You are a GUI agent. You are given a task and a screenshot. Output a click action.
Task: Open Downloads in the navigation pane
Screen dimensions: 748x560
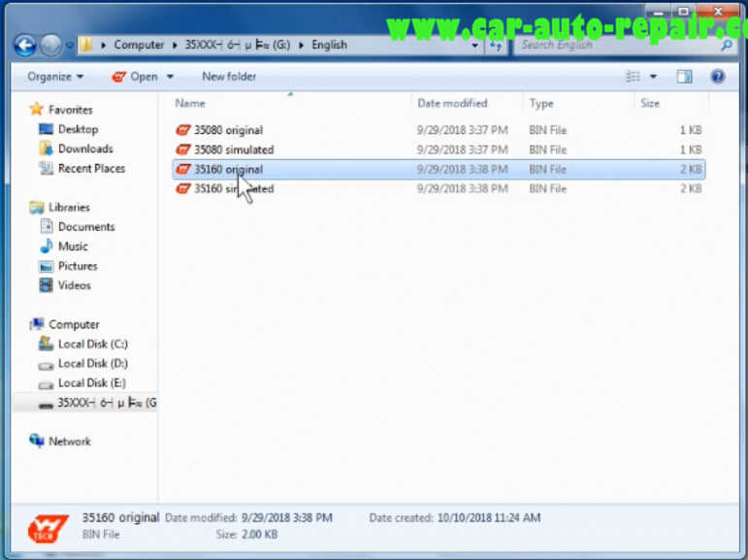(85, 148)
